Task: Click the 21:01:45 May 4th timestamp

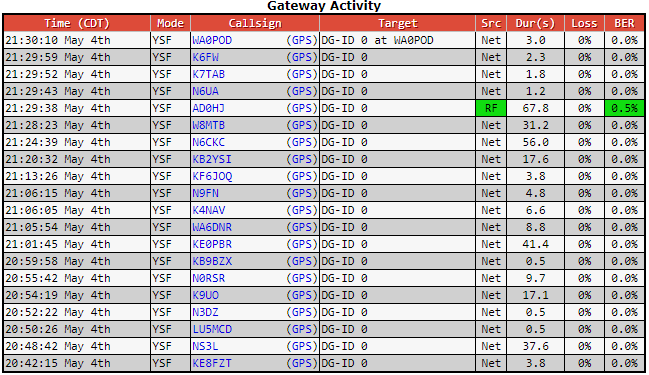Action: click(x=58, y=244)
